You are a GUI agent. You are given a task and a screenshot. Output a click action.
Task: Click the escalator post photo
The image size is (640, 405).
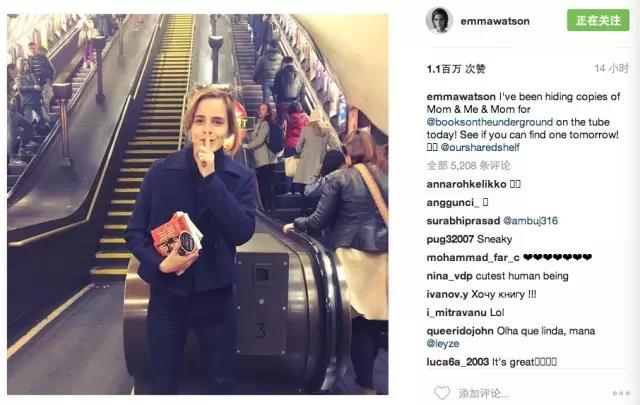tap(198, 204)
